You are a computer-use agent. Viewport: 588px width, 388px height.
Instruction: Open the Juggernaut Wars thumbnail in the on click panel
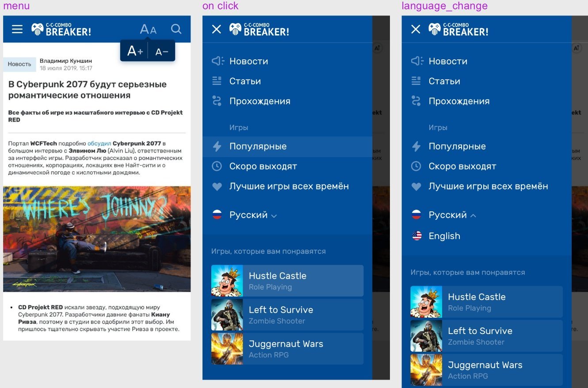[227, 349]
